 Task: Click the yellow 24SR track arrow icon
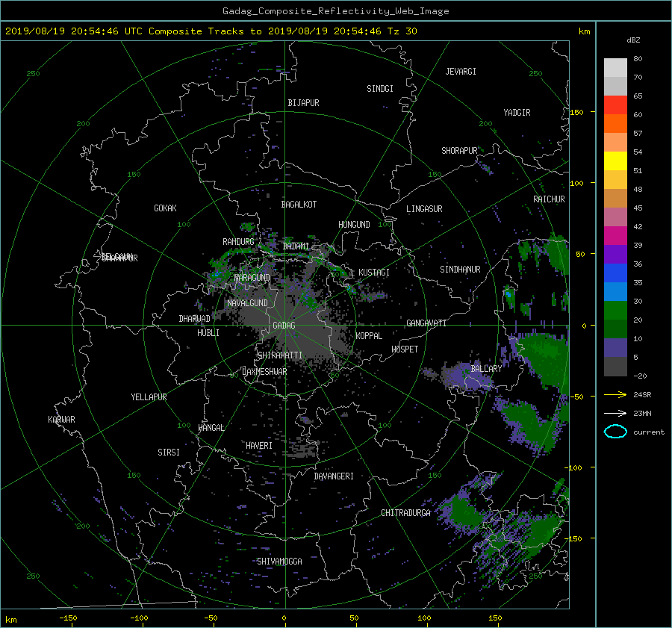click(x=615, y=394)
